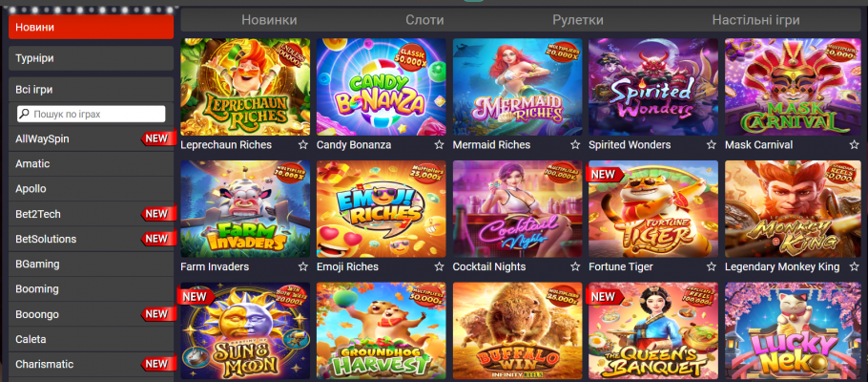868x382 pixels.
Task: Open the Sun & Moon game thumbnail
Action: (x=245, y=331)
